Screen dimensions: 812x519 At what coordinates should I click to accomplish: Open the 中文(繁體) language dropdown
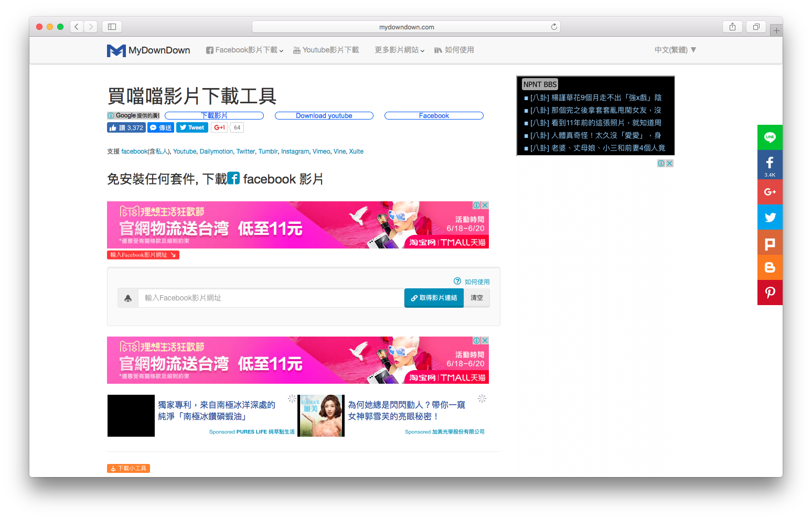(x=675, y=50)
